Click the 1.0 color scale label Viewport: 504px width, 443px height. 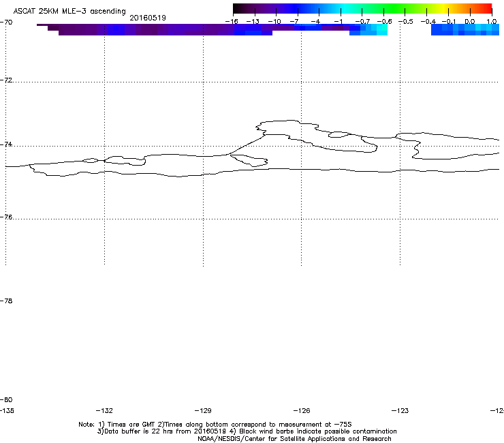click(492, 22)
